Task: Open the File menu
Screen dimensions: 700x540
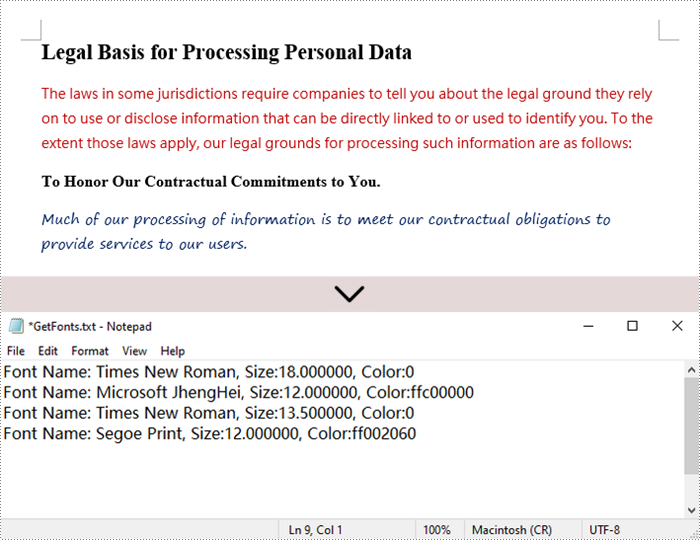Action: pos(16,351)
